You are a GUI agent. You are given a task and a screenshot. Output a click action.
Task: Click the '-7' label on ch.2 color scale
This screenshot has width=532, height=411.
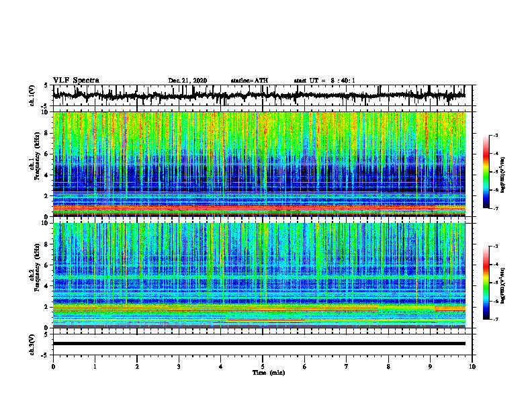(x=496, y=319)
